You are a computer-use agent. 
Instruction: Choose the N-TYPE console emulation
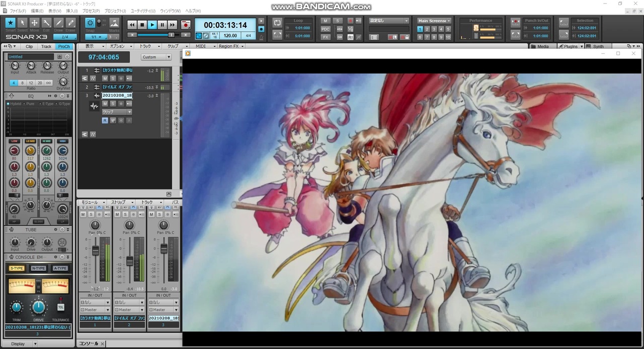tap(39, 268)
